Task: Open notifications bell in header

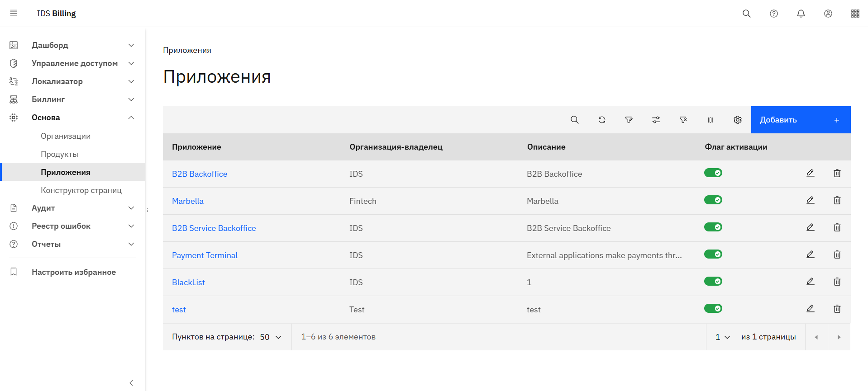Action: click(x=801, y=14)
